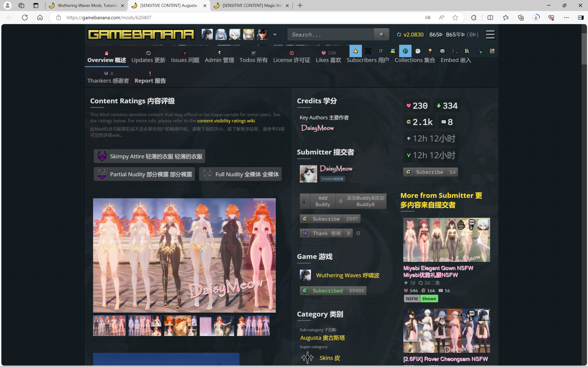The image size is (588, 367).
Task: Open the Admin tab
Action: (x=219, y=57)
